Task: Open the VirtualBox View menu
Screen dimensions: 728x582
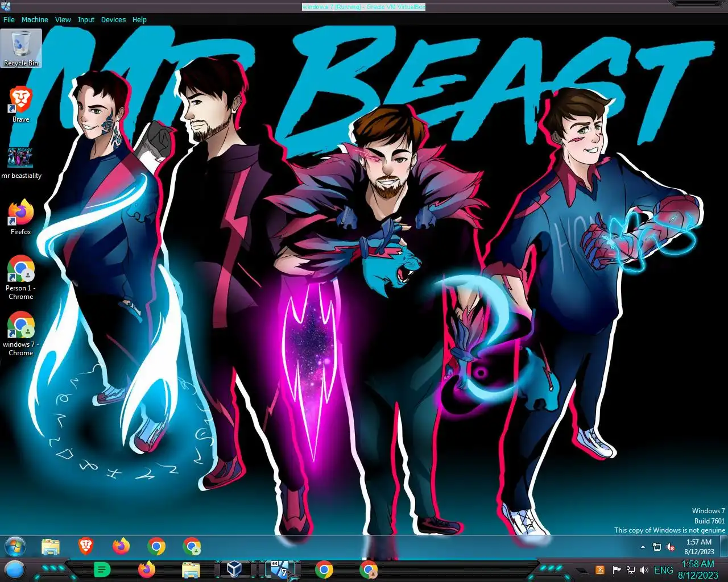Action: coord(63,19)
